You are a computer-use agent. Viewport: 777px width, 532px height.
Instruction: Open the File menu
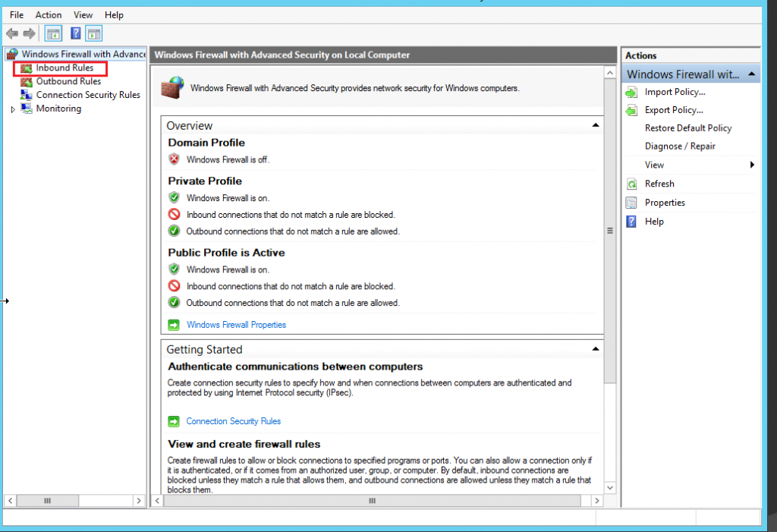[17, 15]
